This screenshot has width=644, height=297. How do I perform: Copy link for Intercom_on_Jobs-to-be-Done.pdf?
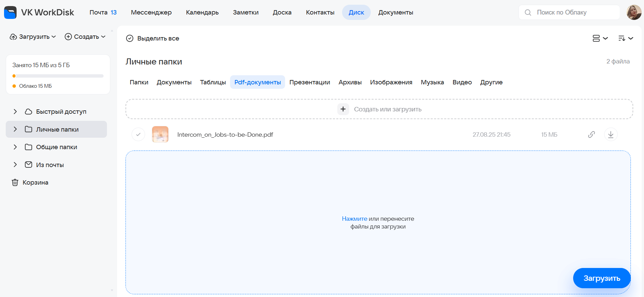click(x=591, y=134)
